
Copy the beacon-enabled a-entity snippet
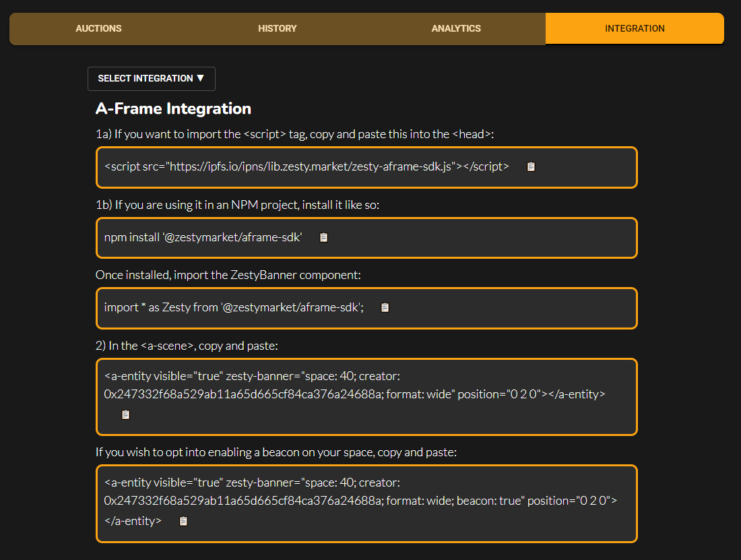(x=183, y=521)
